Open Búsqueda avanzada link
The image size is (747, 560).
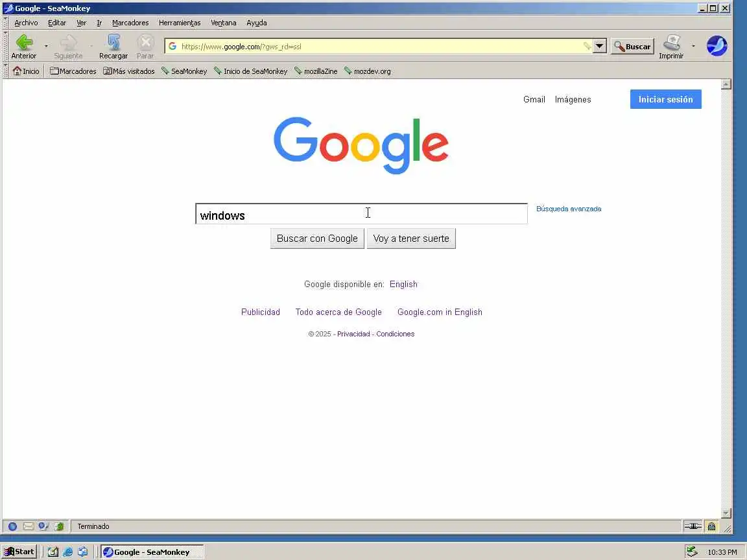click(568, 209)
